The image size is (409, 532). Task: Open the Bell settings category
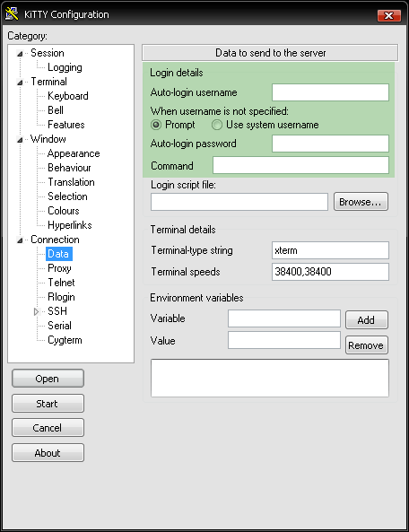tap(56, 110)
